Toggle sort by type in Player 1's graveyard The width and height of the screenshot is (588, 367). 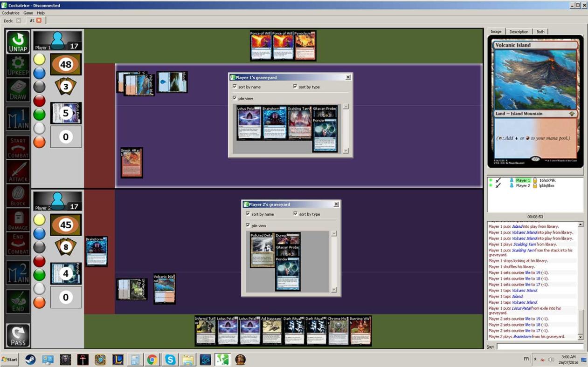(307, 87)
